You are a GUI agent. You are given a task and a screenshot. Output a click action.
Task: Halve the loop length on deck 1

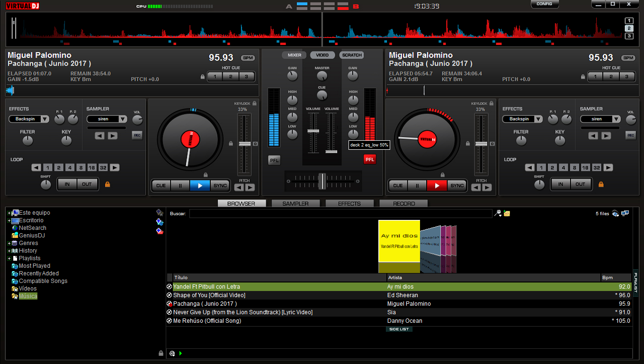tap(36, 167)
